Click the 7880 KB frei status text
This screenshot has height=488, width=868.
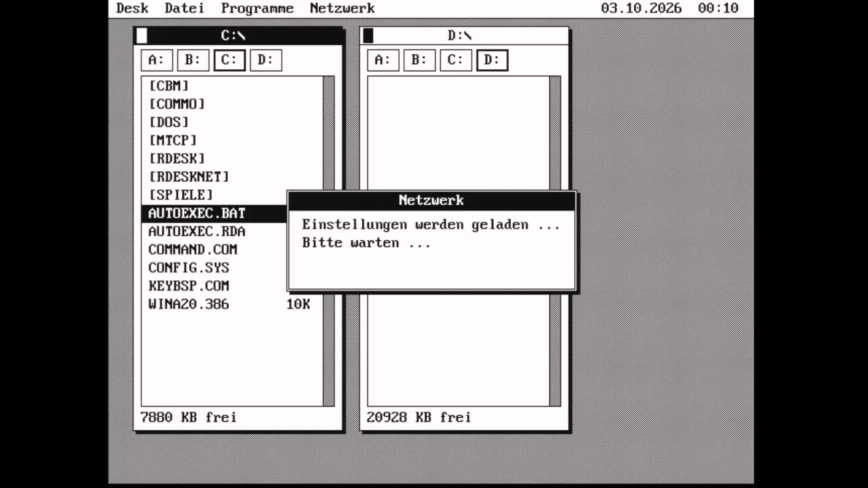188,417
